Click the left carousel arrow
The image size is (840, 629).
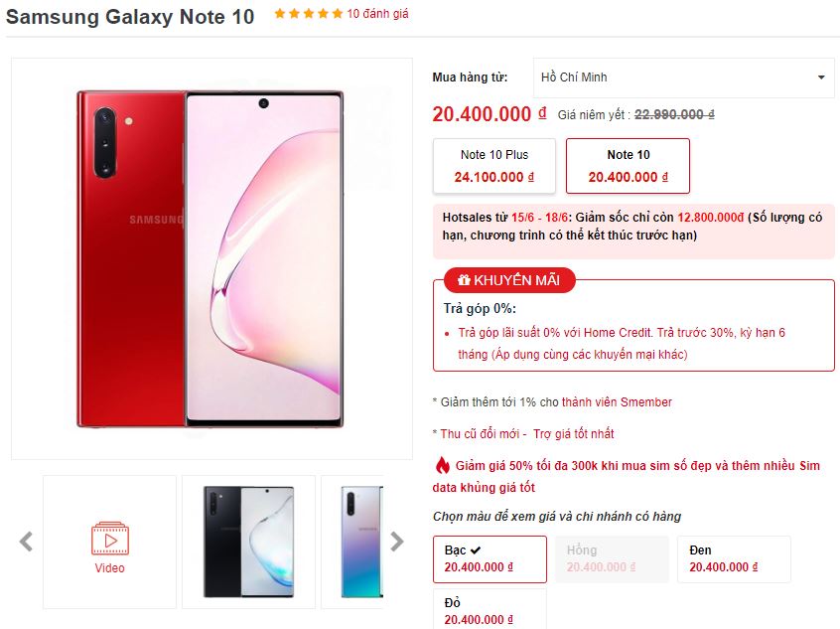(26, 542)
